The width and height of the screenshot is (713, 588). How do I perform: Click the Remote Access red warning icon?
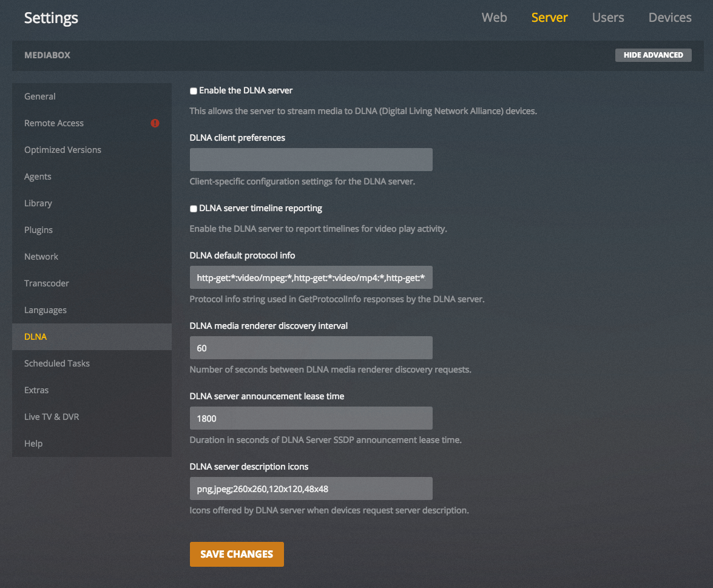(x=155, y=123)
